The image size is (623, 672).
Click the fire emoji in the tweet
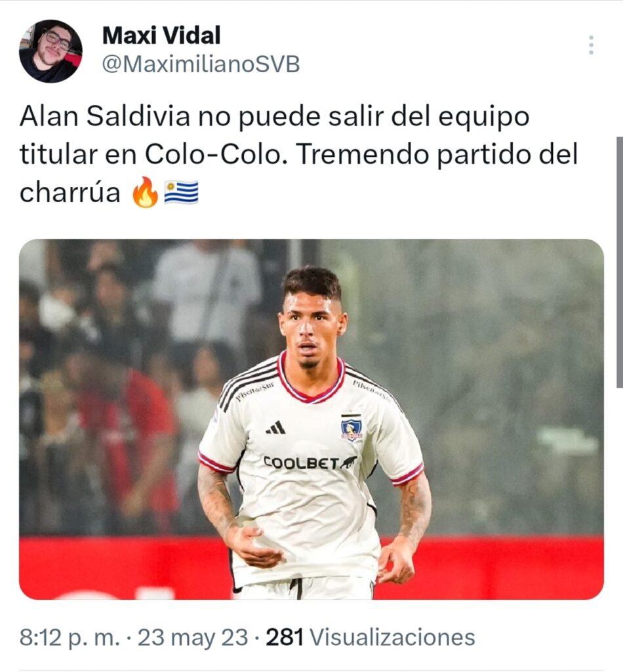pos(145,192)
